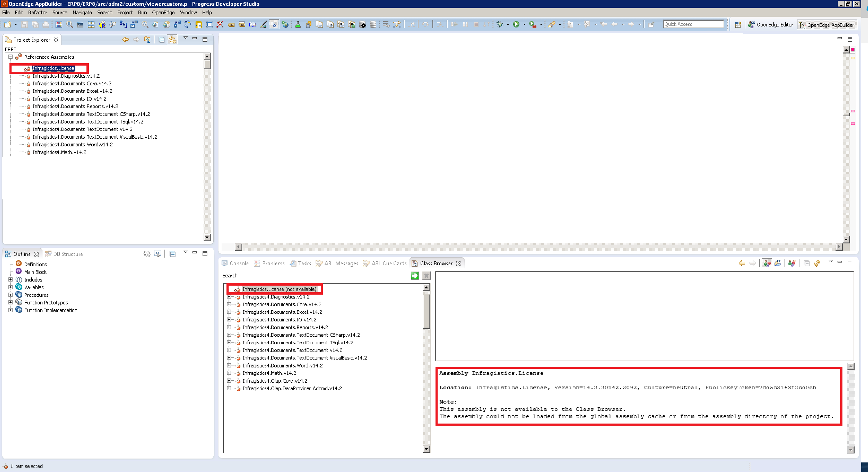868x472 pixels.
Task: Switch to the DB Structure tab
Action: [64, 254]
